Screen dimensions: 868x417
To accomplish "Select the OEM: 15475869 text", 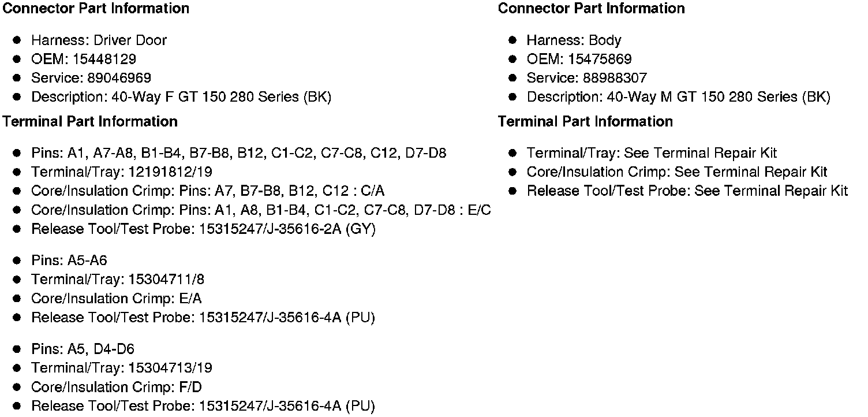I will click(579, 59).
